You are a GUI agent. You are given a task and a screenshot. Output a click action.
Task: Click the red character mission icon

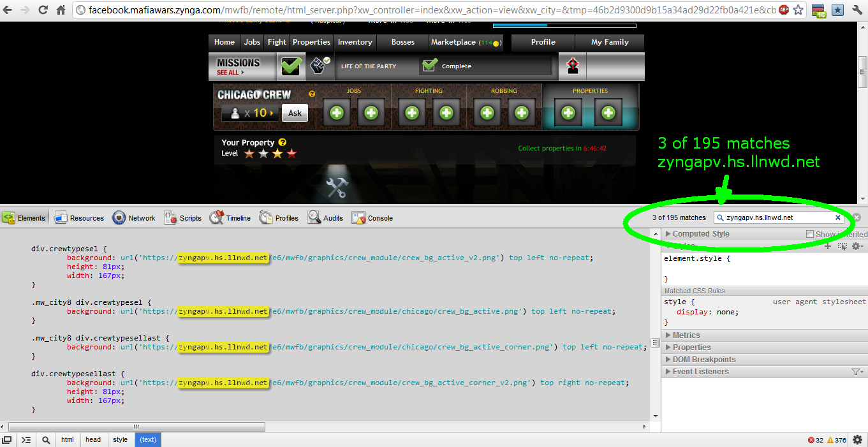pyautogui.click(x=573, y=66)
